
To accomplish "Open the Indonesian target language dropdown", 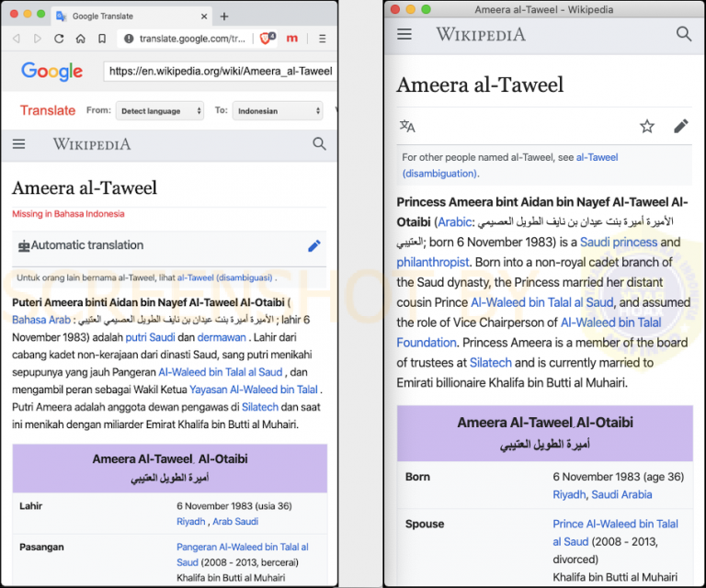I will tap(278, 110).
